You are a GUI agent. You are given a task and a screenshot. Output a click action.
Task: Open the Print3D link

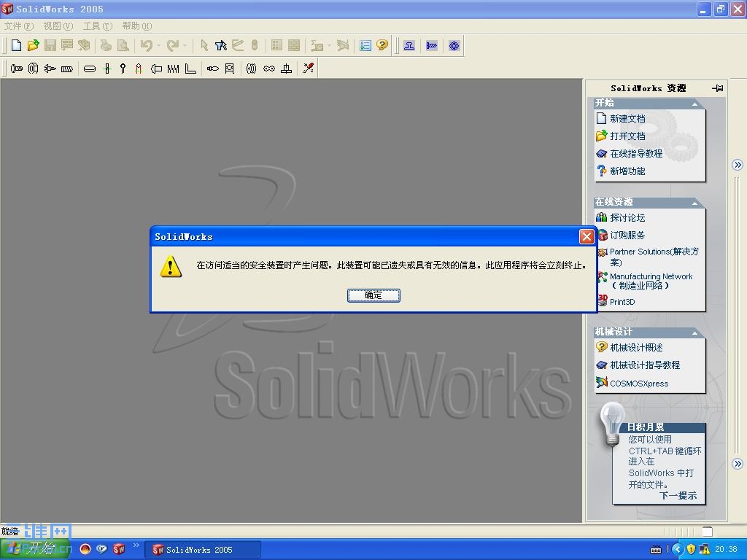pos(622,302)
